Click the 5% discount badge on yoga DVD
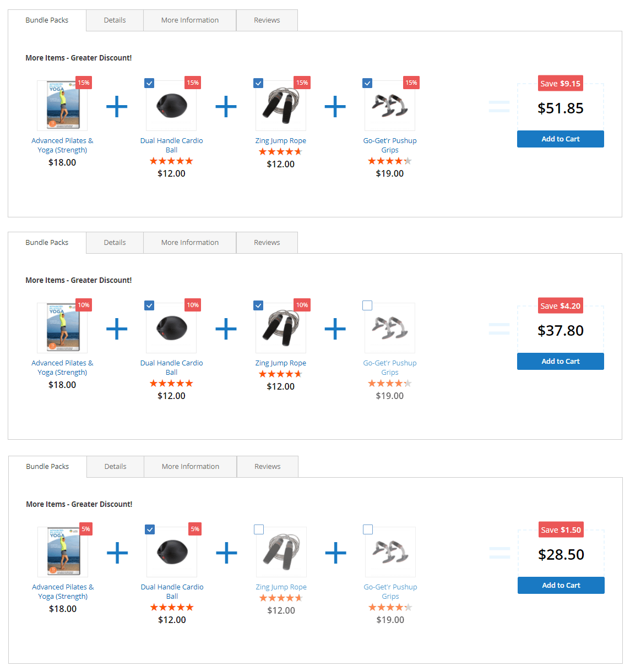Image resolution: width=630 pixels, height=672 pixels. coord(86,529)
